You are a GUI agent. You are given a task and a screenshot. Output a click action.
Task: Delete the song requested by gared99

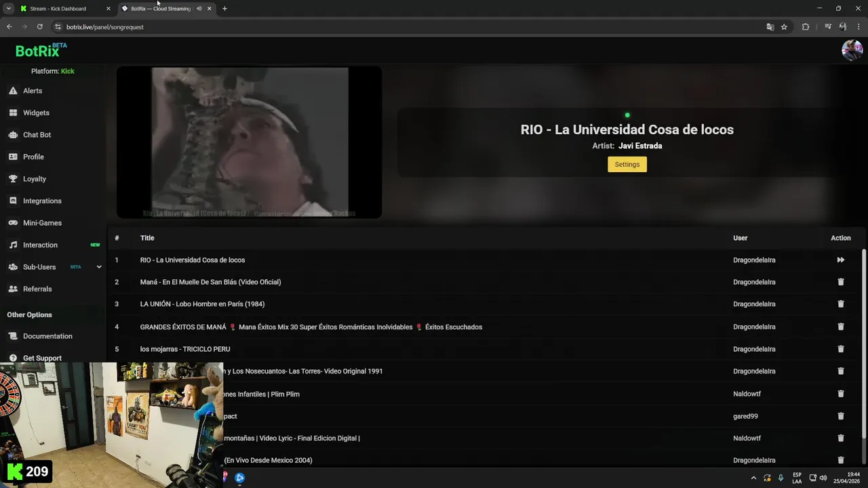point(841,416)
